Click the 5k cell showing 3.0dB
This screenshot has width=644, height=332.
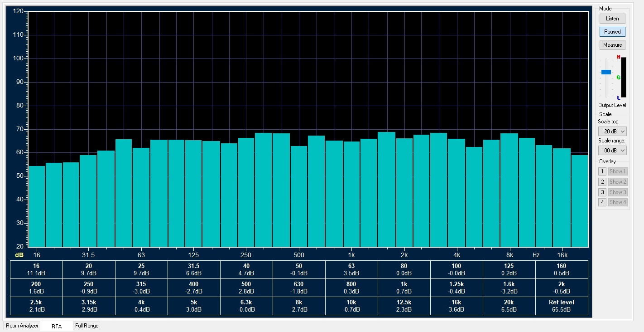click(x=194, y=306)
